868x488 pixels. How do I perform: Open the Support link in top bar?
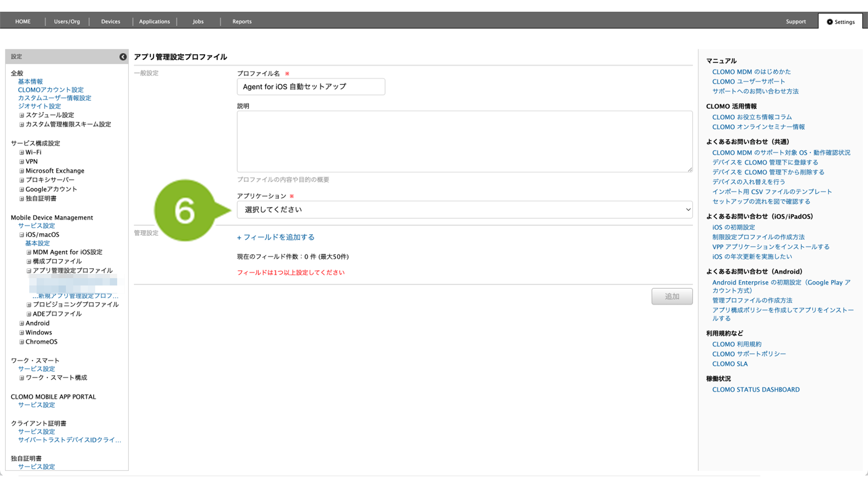[x=795, y=21]
